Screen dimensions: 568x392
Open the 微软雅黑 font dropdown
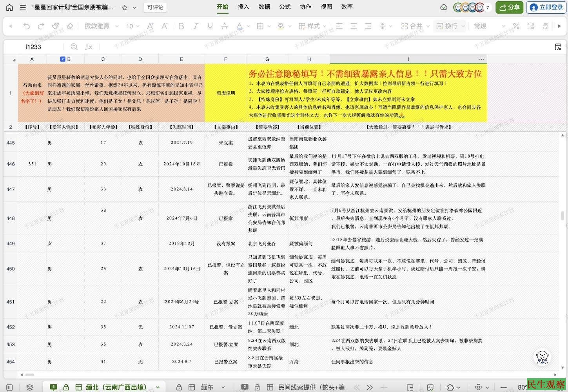click(101, 26)
